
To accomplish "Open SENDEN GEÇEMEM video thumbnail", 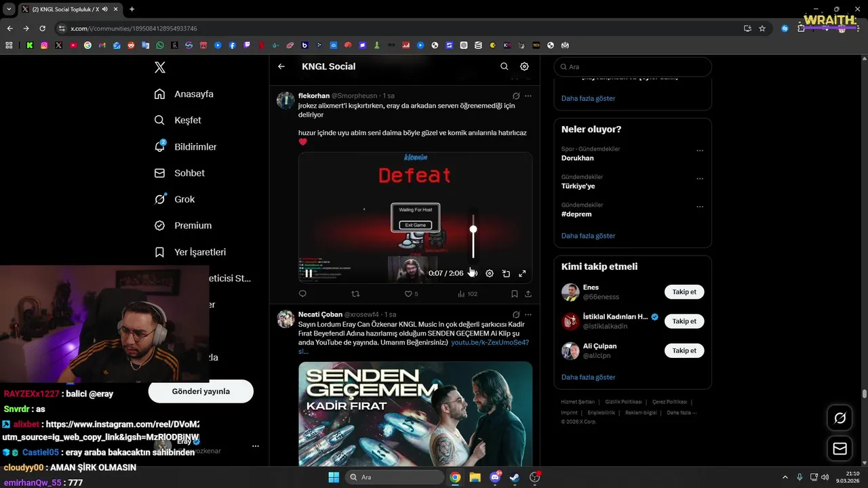I will (415, 413).
